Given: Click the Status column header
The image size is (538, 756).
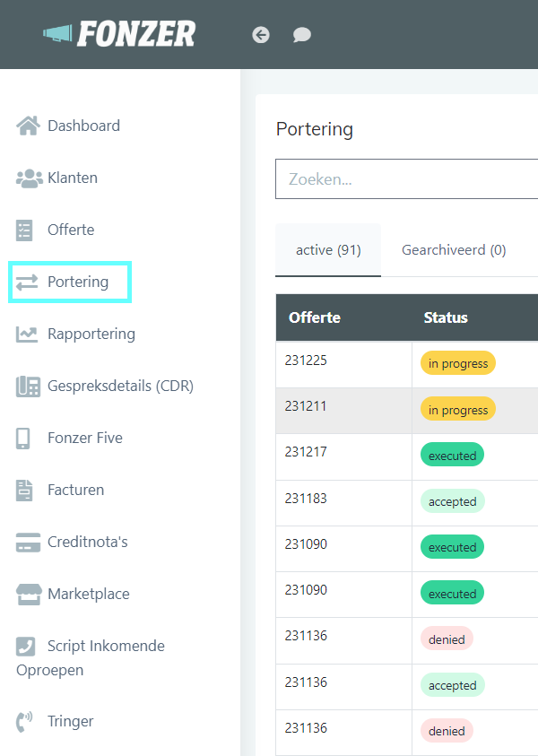Looking at the screenshot, I should 446,317.
